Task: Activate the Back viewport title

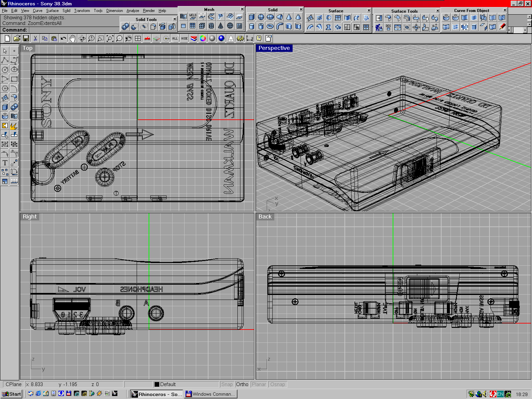Action: [265, 217]
